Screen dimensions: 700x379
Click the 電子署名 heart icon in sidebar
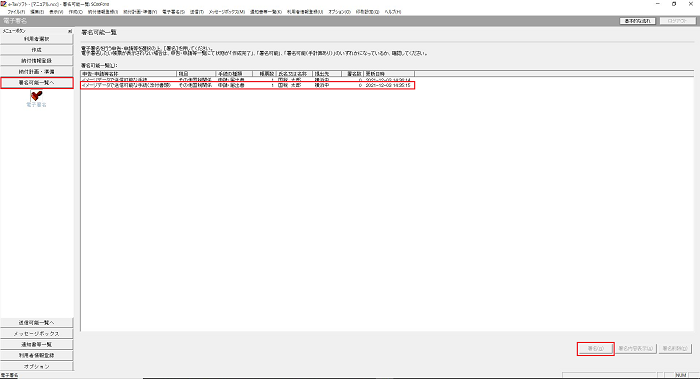click(37, 96)
